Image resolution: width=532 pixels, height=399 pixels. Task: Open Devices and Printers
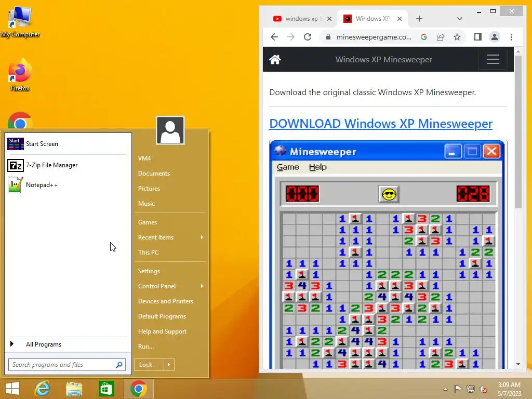[x=166, y=301]
